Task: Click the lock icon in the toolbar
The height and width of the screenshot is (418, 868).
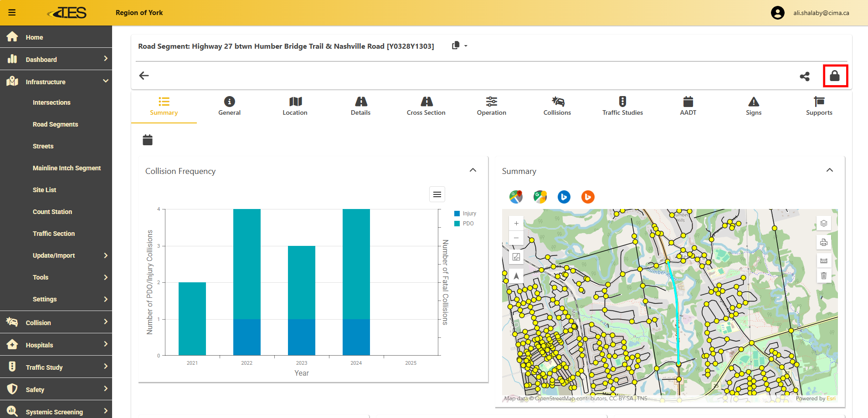Action: pyautogui.click(x=835, y=76)
